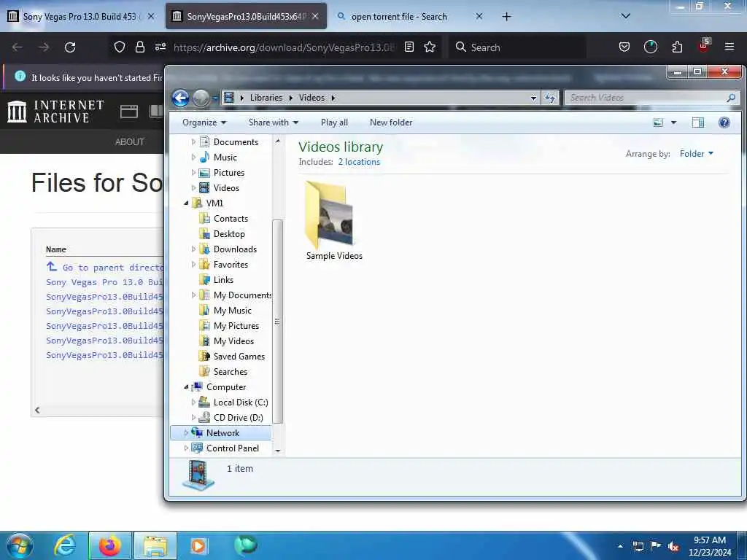This screenshot has height=560, width=747.
Task: Select Contacts in the navigation tree
Action: [x=231, y=219]
